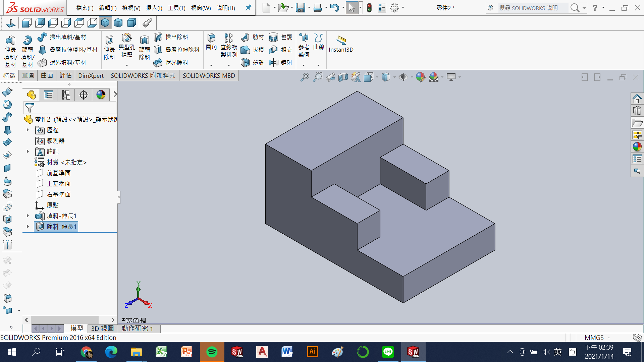Screen dimensions: 644x362
Task: Open the Edit Appearance color sphere
Action: (420, 77)
